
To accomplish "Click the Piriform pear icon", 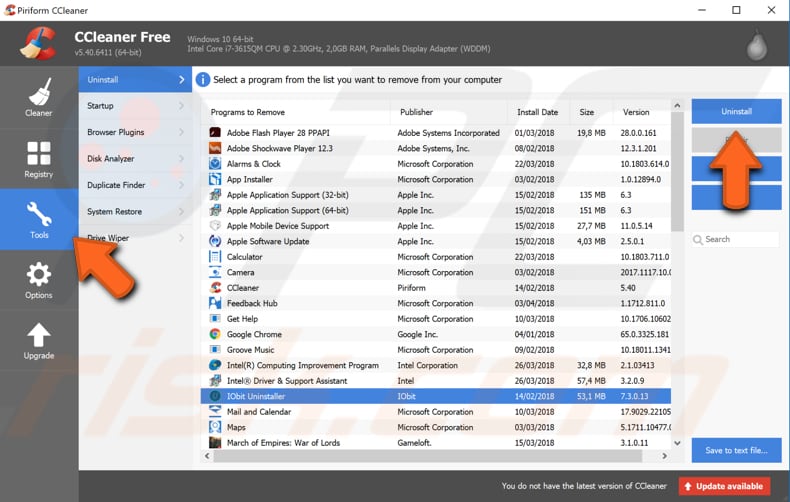I will pyautogui.click(x=756, y=45).
